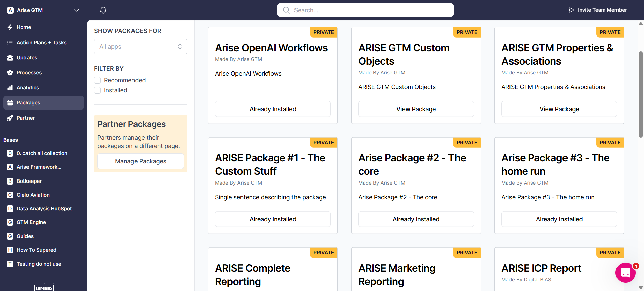The height and width of the screenshot is (291, 644).
Task: Open the How To Supered base icon
Action: (10, 250)
